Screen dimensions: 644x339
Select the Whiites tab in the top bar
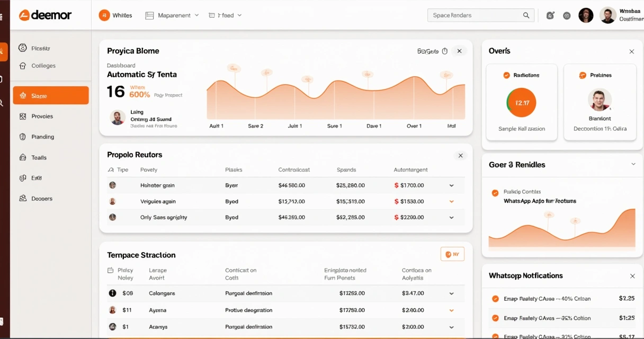115,15
